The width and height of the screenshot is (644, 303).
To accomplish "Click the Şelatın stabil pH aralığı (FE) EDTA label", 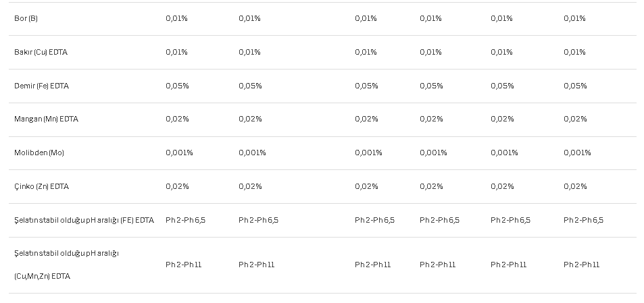I will click(x=84, y=220).
